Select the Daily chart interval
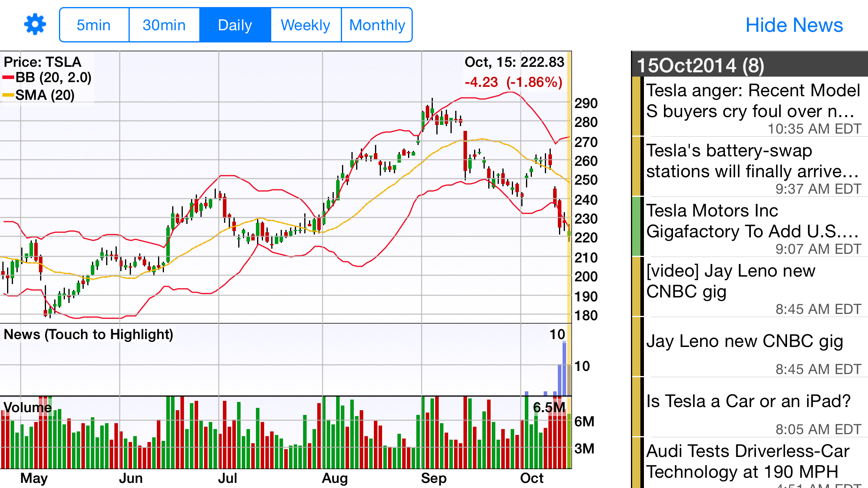Viewport: 868px width, 488px height. (x=235, y=25)
